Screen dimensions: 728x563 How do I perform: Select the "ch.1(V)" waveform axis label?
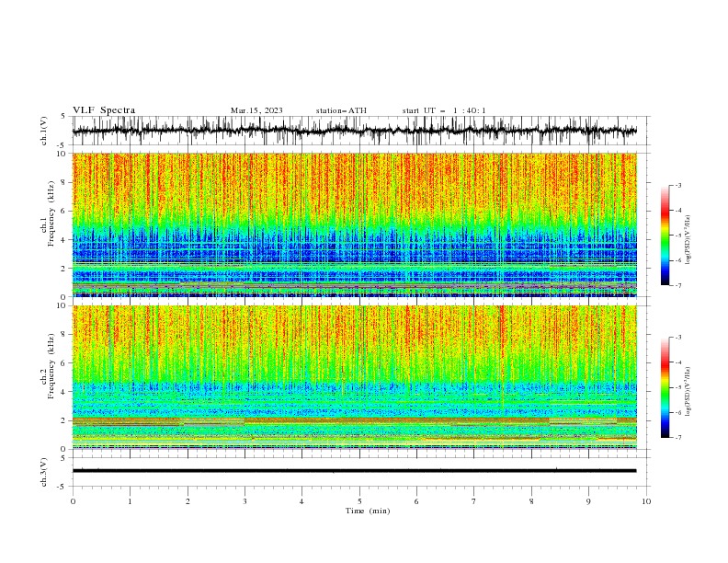[44, 131]
